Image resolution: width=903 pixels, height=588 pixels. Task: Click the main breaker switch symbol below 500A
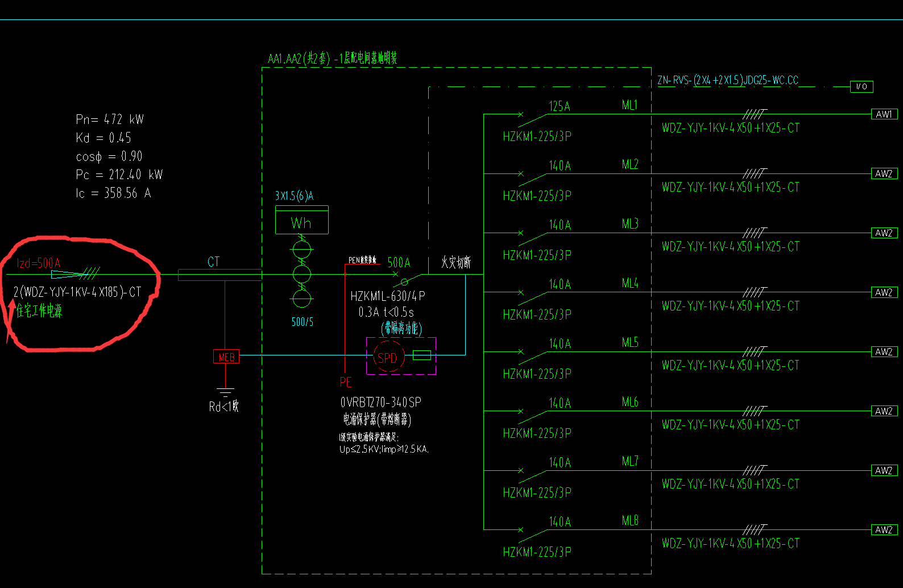[x=407, y=279]
